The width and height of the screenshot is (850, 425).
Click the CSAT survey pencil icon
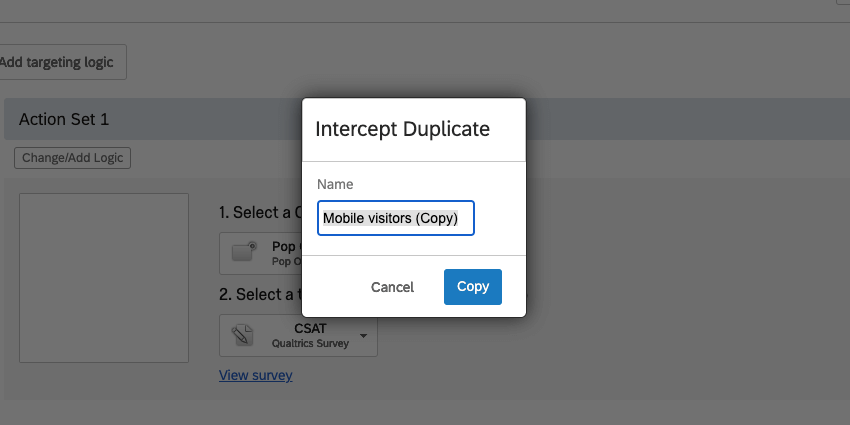pyautogui.click(x=242, y=335)
